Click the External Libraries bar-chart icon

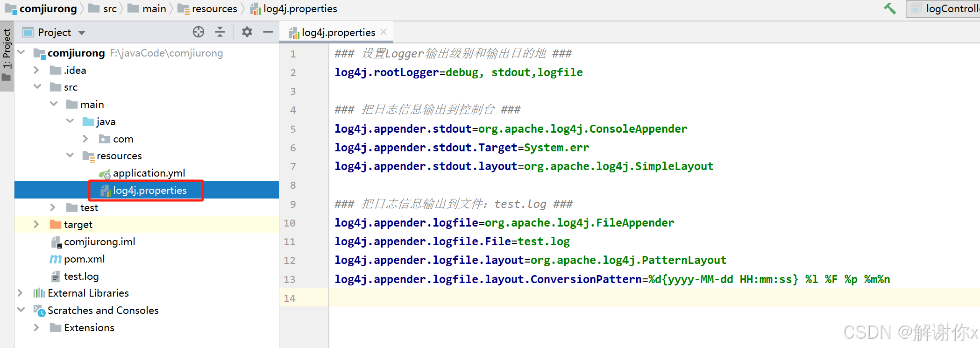coord(39,293)
